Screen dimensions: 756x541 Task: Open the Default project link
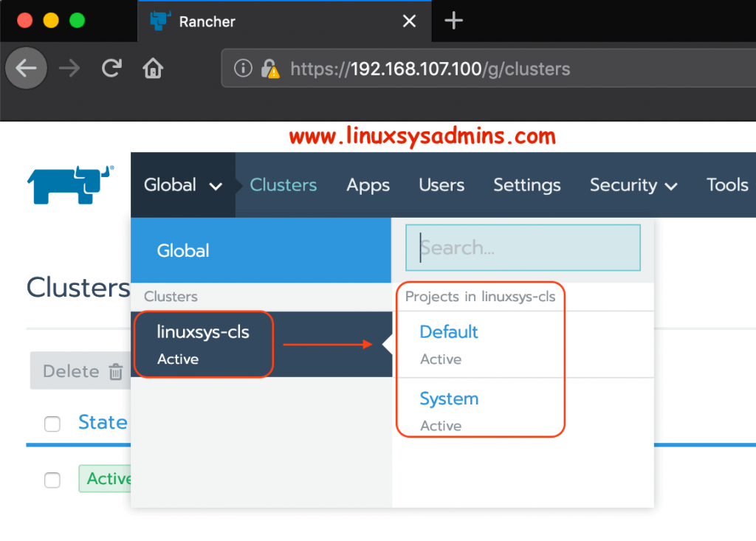(x=448, y=331)
